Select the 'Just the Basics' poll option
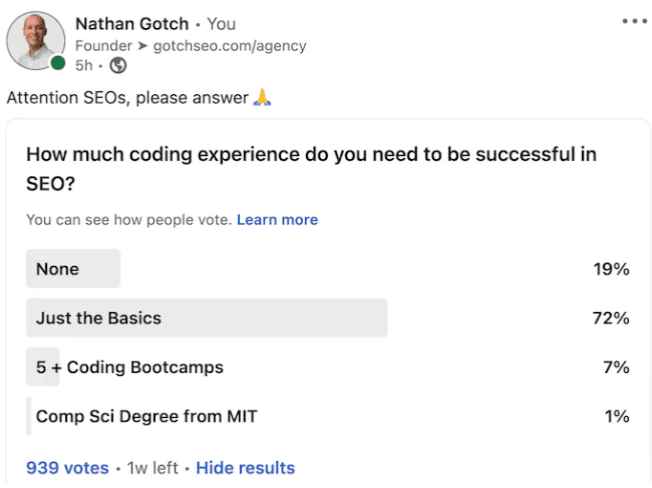Image resolution: width=652 pixels, height=488 pixels. click(x=98, y=318)
